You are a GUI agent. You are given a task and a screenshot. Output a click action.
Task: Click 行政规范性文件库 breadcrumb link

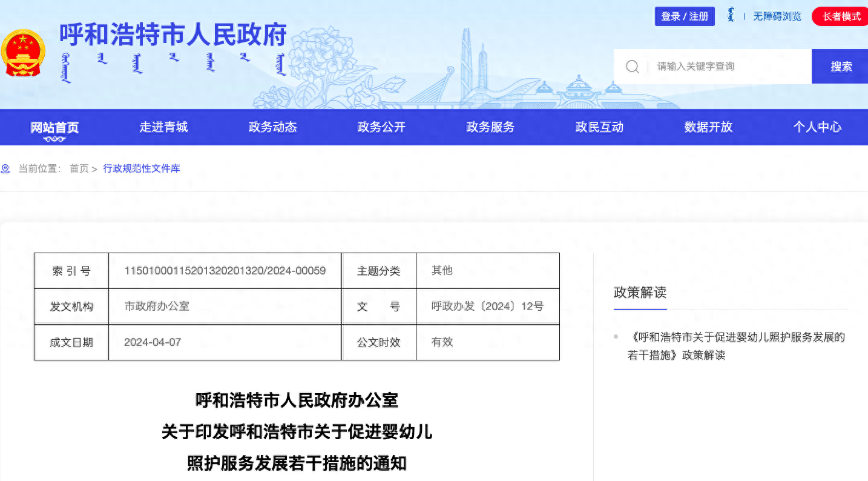tap(142, 168)
